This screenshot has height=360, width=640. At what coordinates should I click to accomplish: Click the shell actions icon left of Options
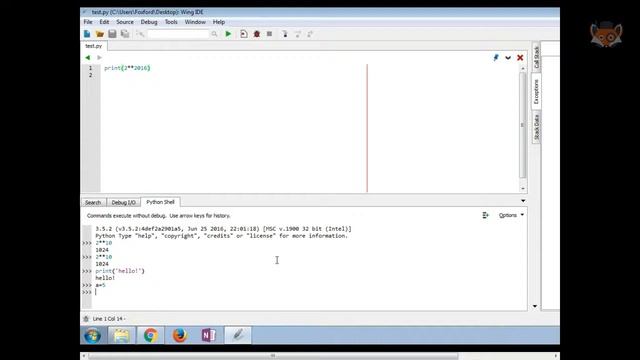(x=485, y=215)
